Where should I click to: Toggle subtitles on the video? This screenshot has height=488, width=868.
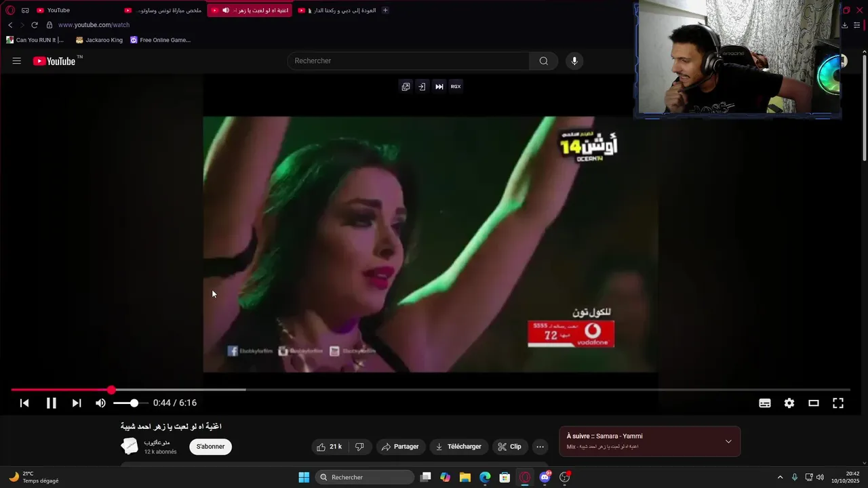pyautogui.click(x=765, y=403)
